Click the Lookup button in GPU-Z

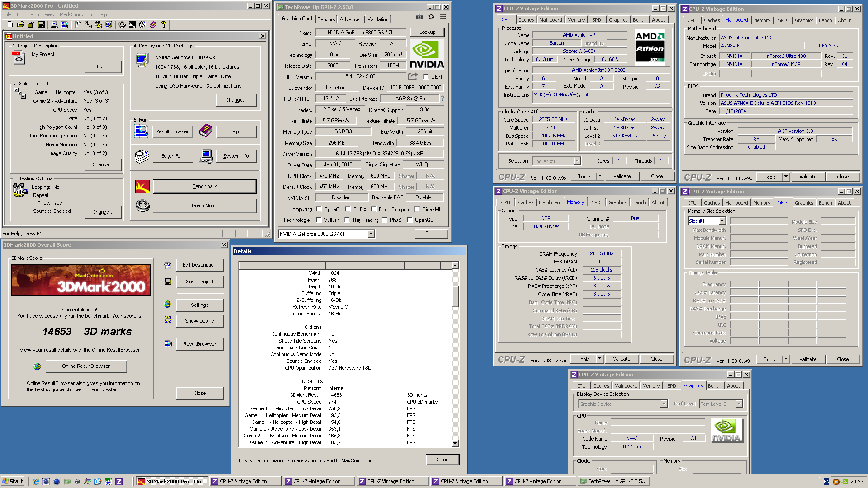(x=427, y=32)
